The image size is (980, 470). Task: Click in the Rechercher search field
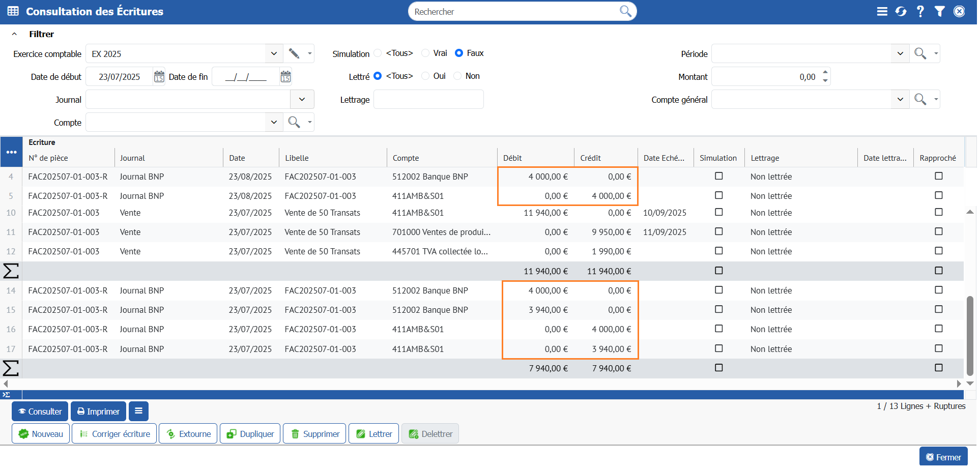point(514,12)
